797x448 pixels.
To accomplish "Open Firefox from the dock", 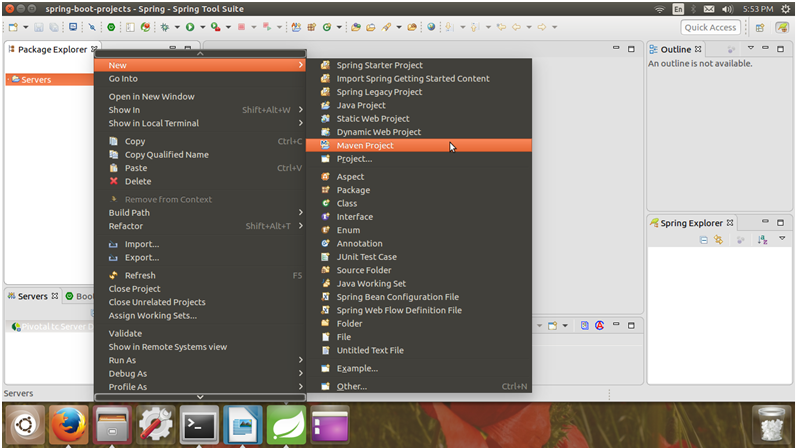I will (66, 425).
